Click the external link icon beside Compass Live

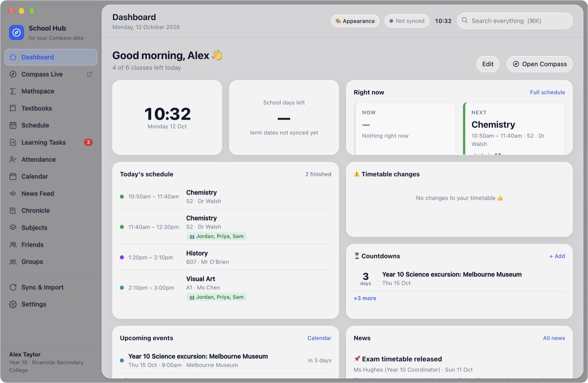pos(89,74)
